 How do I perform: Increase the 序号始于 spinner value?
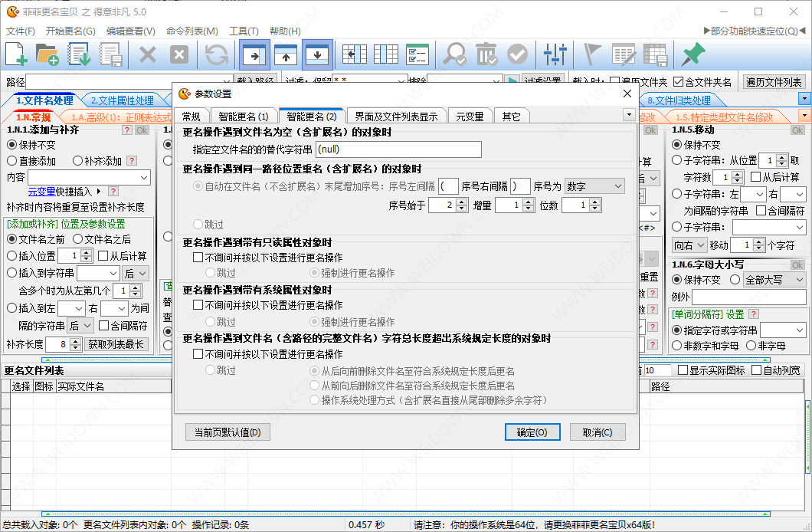pos(462,202)
